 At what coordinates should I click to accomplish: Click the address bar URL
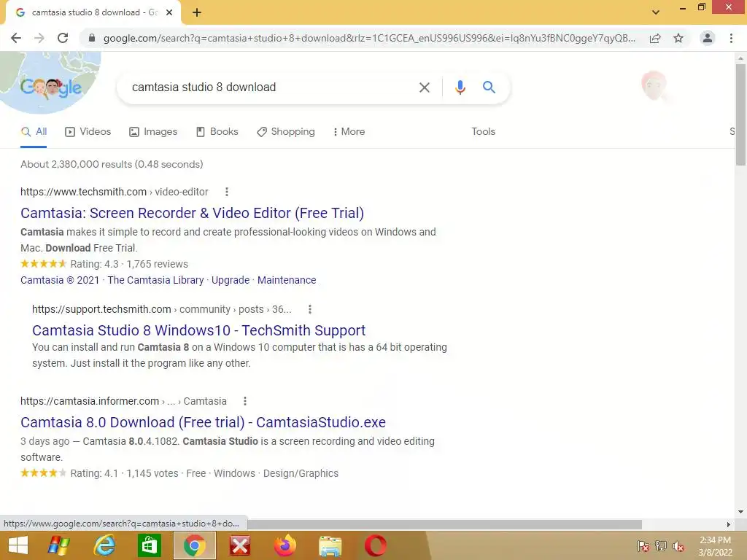[369, 38]
